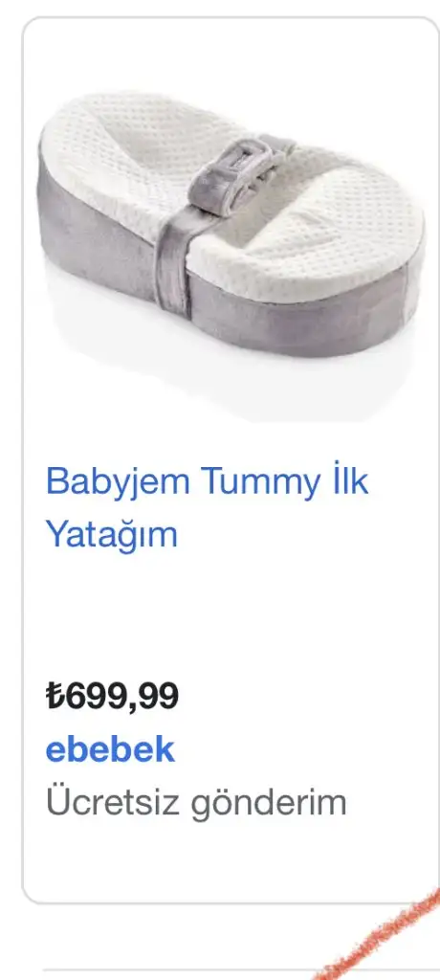Open the Babyjem Tummy İlk Yatağım link

pyautogui.click(x=207, y=507)
